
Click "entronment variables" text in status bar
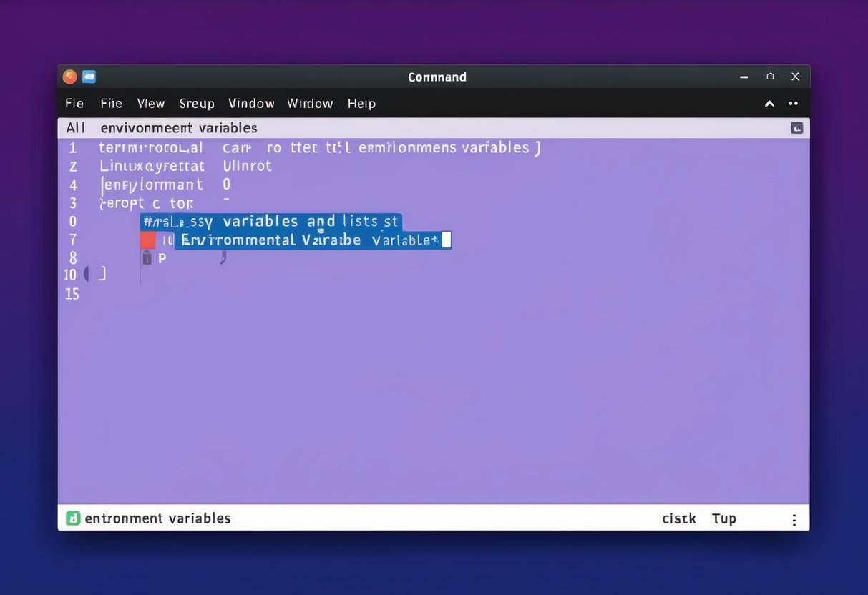coord(157,518)
